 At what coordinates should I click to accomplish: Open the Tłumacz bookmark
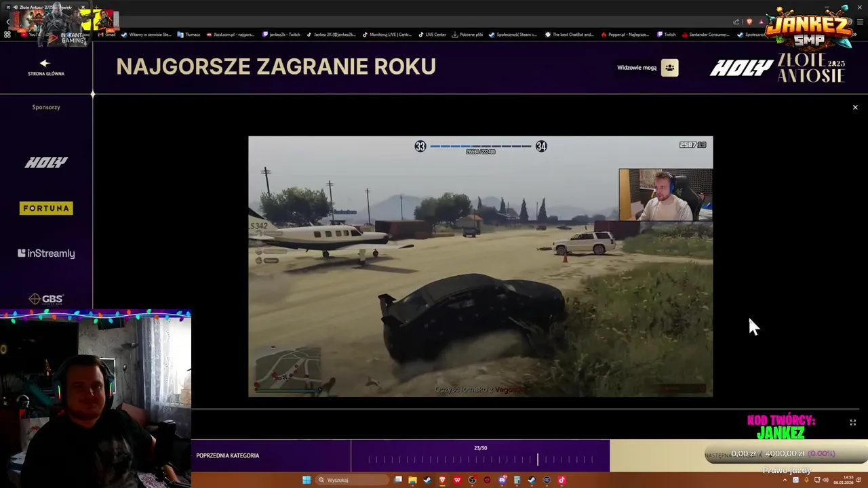pos(189,35)
